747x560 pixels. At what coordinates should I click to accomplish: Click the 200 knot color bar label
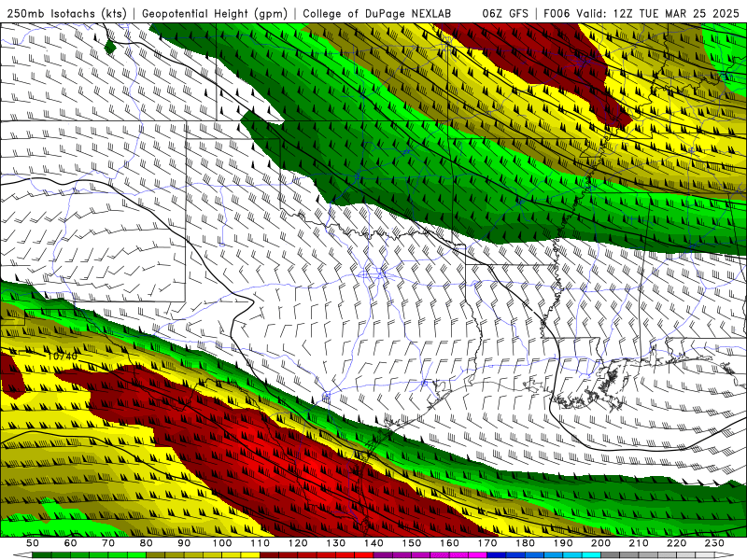point(601,543)
